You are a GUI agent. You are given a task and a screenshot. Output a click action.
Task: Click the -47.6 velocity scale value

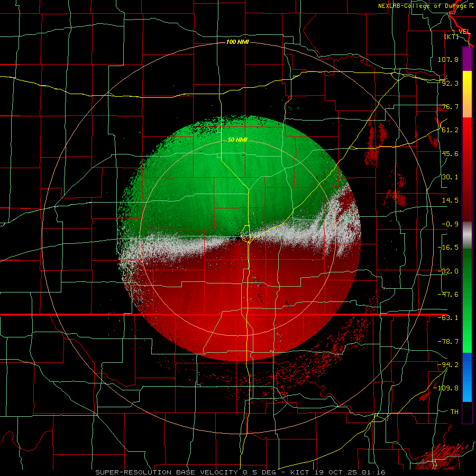tap(448, 295)
